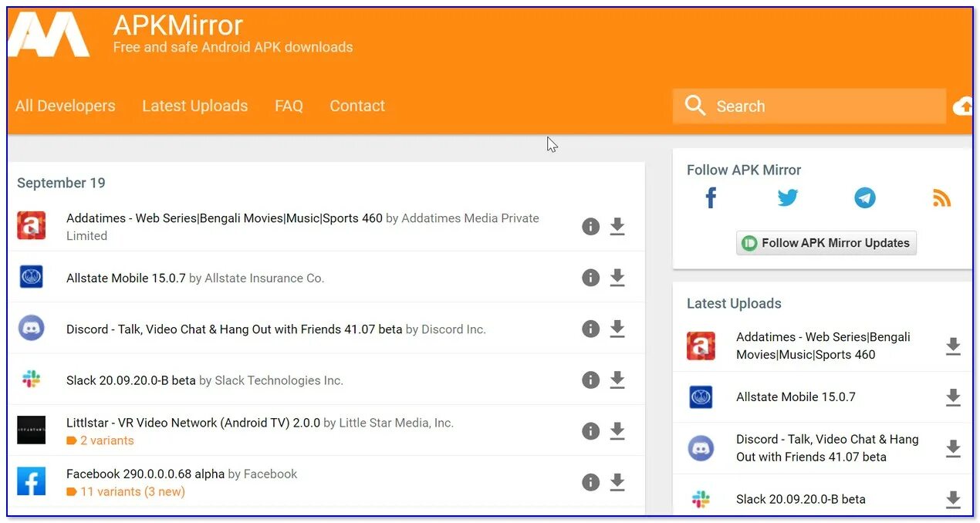Download Slack beta from main list
The image size is (980, 523).
(x=617, y=380)
